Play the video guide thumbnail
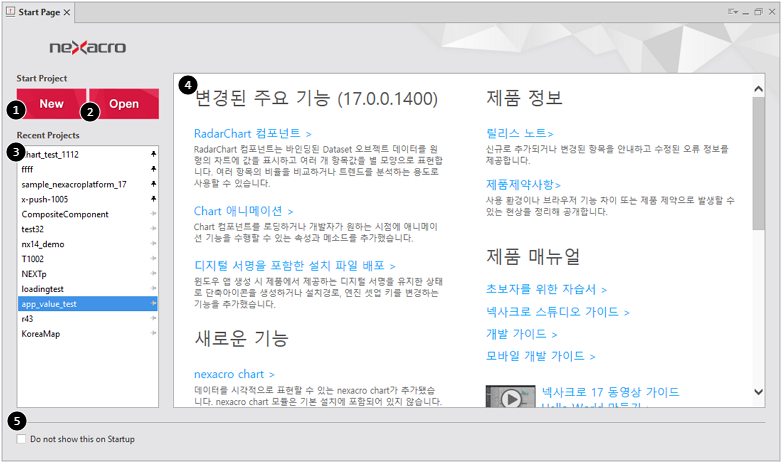 (511, 397)
